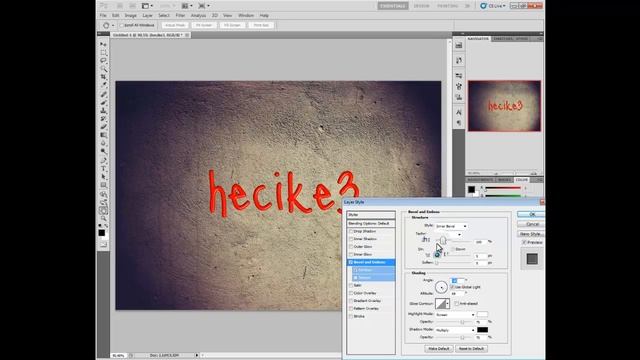Click OK in Layer Style dialog
Screen dimensions: 640x360
click(x=531, y=214)
